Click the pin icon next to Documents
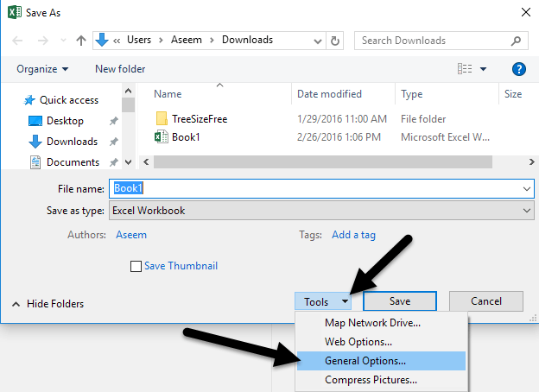The image size is (539, 392). (x=113, y=162)
